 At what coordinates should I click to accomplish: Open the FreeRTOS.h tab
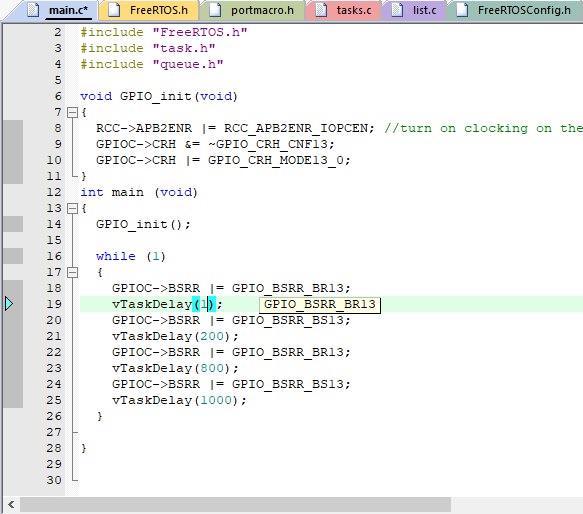click(149, 10)
